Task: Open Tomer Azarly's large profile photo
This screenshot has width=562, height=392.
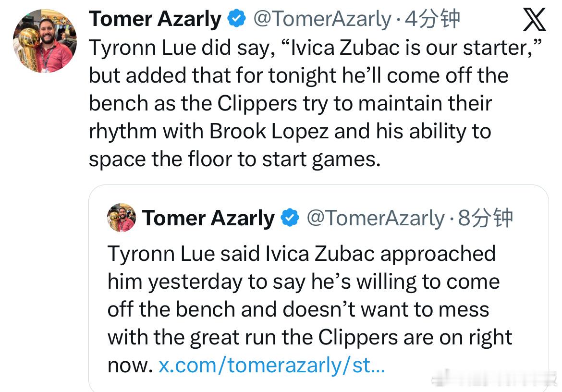Action: (x=44, y=41)
